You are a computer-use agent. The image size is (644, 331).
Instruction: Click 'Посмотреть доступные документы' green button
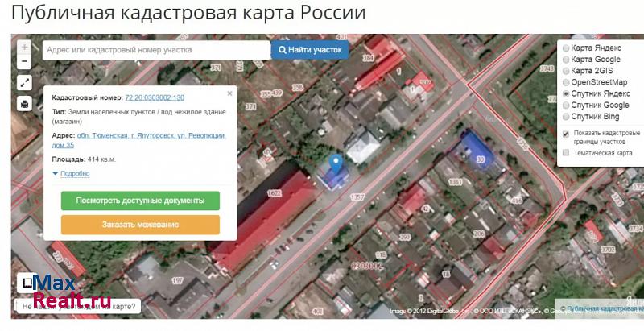click(x=140, y=201)
